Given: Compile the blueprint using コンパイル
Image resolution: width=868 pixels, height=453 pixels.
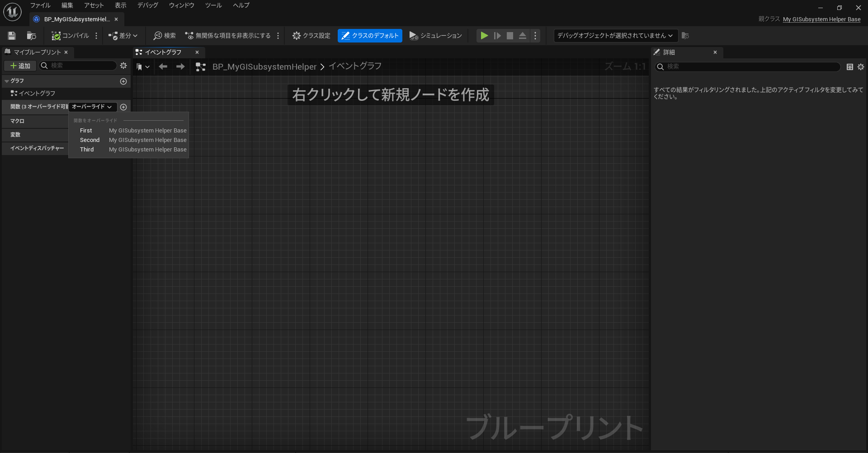Looking at the screenshot, I should tap(70, 36).
